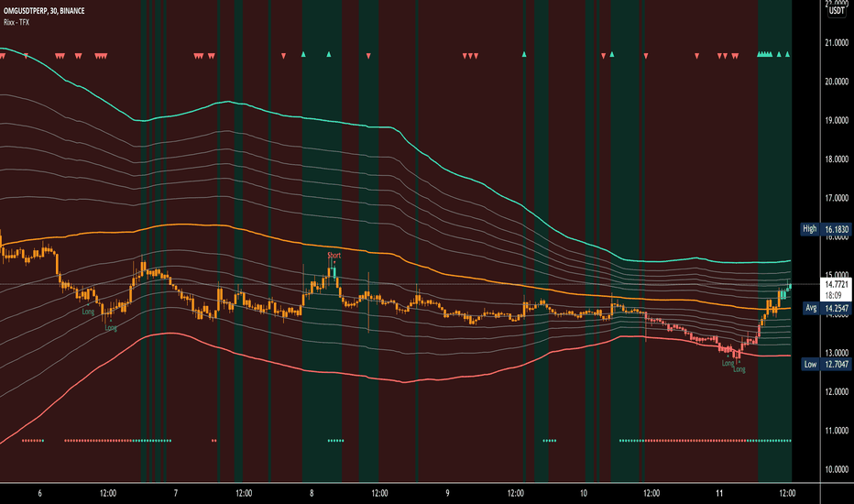
Task: Select the Rixx - TFX indicator label
Action: pos(16,22)
